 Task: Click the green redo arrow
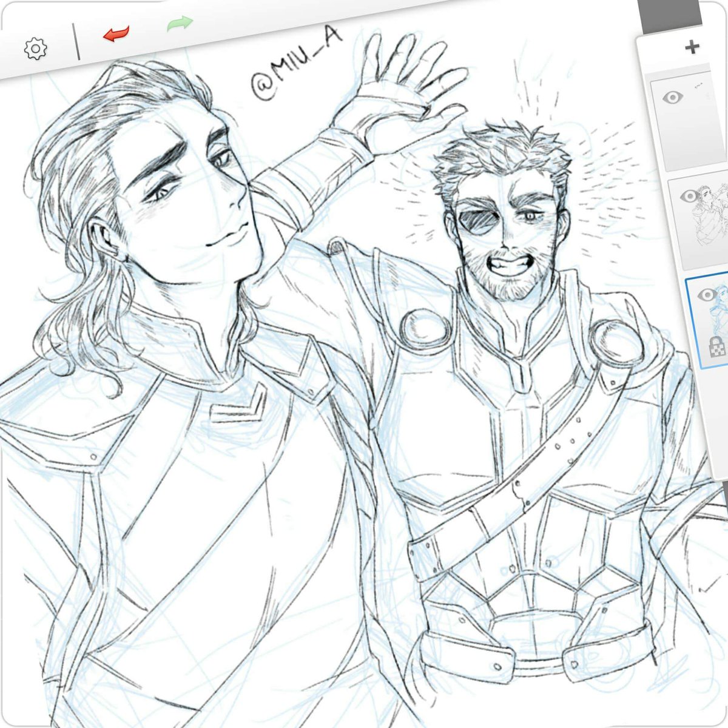(180, 24)
